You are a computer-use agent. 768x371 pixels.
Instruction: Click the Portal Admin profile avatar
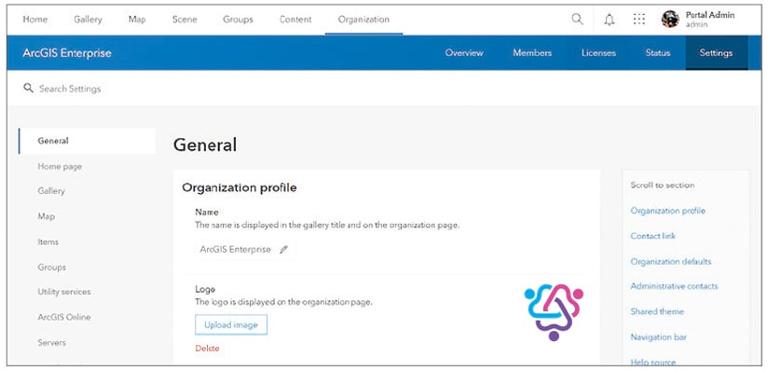coord(670,19)
